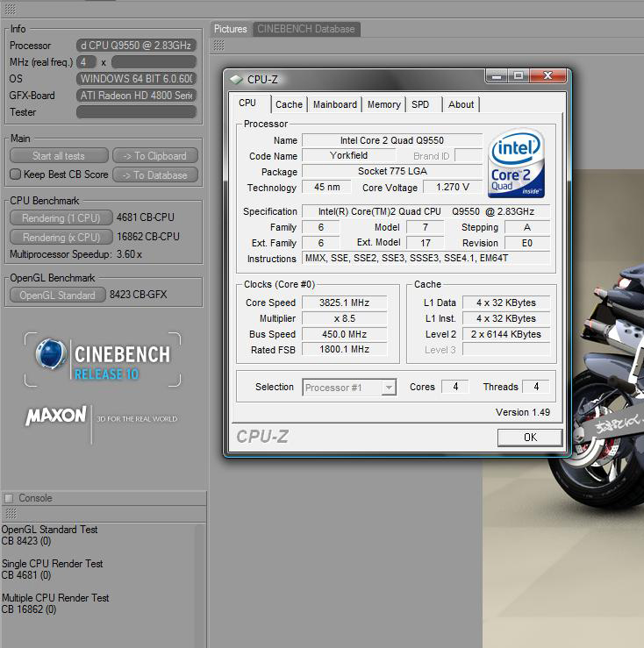The height and width of the screenshot is (648, 644).
Task: Click the Technology value 45 nm
Action: 326,187
